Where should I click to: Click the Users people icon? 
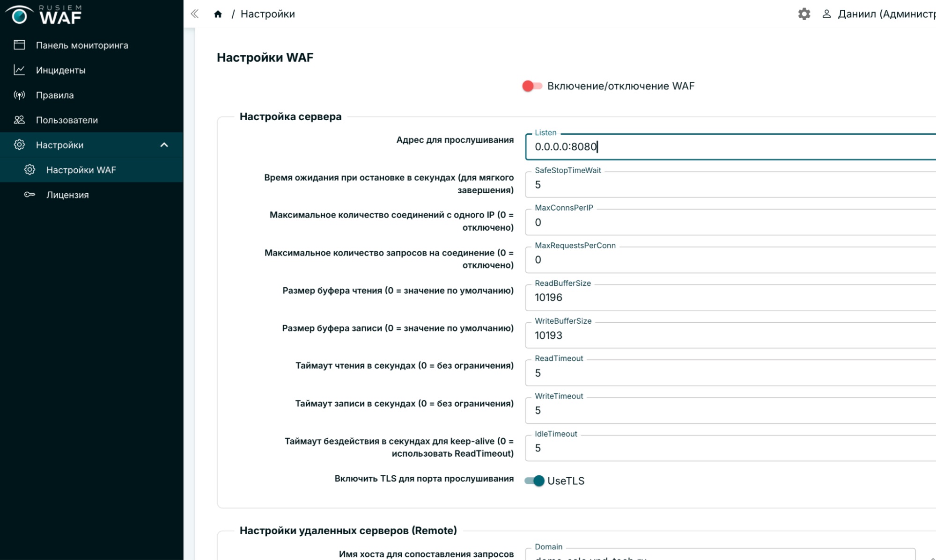[19, 120]
